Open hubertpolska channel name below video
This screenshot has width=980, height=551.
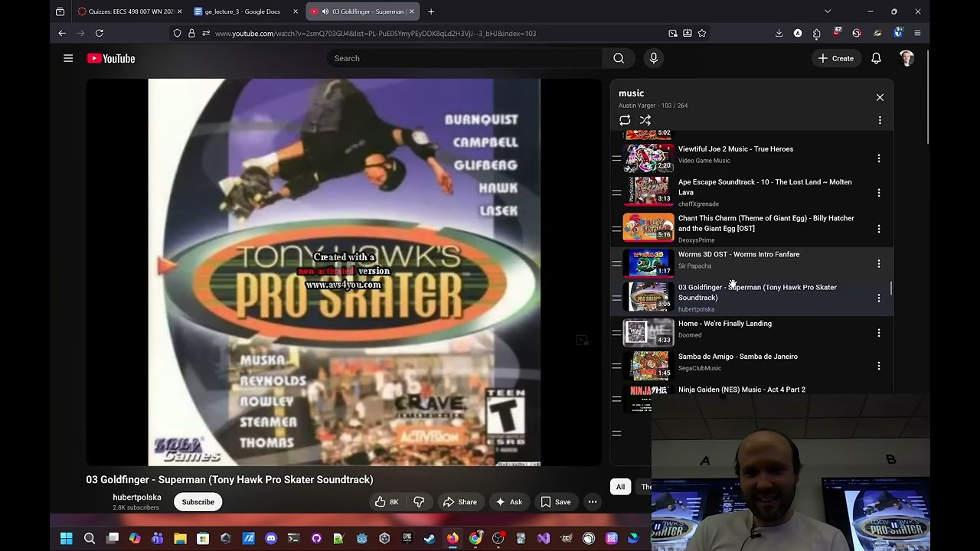pyautogui.click(x=137, y=497)
